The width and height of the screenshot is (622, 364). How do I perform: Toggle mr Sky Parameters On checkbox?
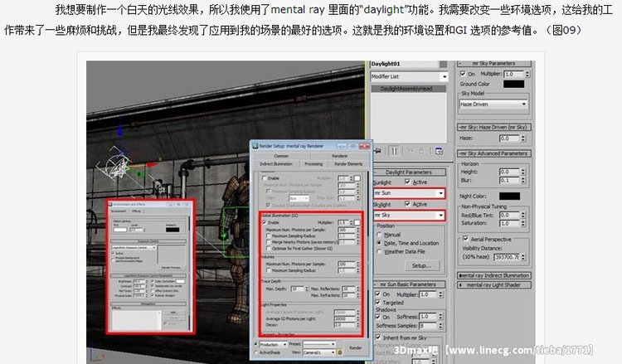pos(463,73)
